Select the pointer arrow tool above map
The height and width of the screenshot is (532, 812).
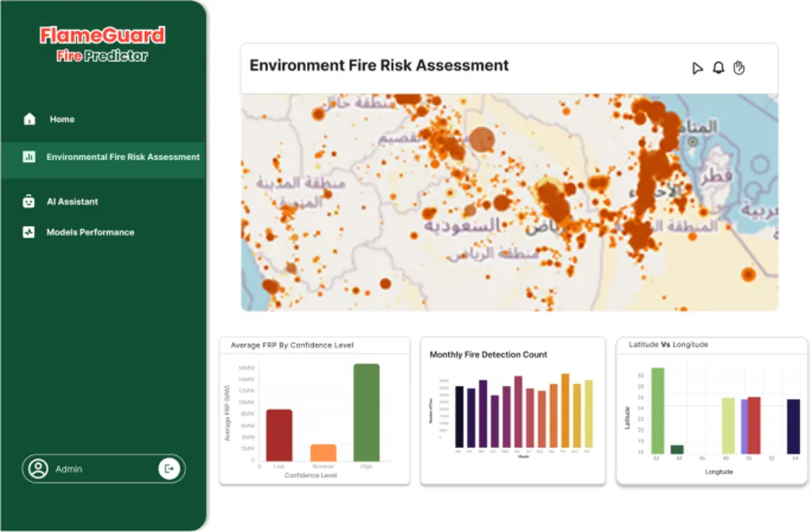(x=697, y=68)
